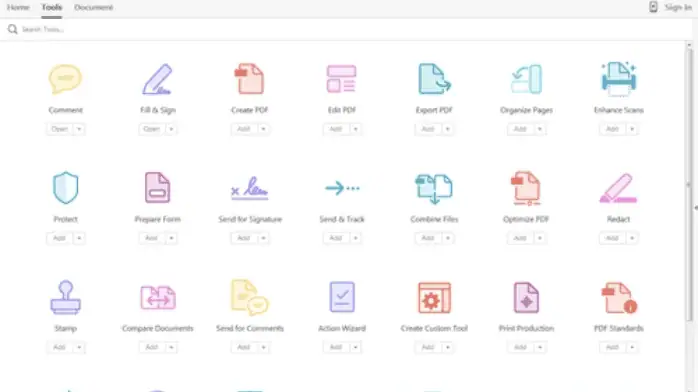Open the Comment tool icon
This screenshot has width=698, height=392.
[65, 79]
